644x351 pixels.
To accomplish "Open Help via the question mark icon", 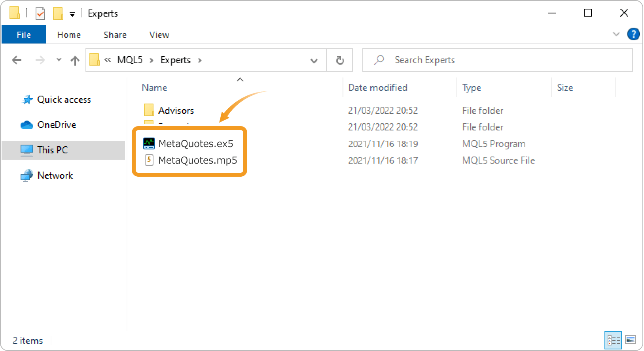I will (x=633, y=34).
